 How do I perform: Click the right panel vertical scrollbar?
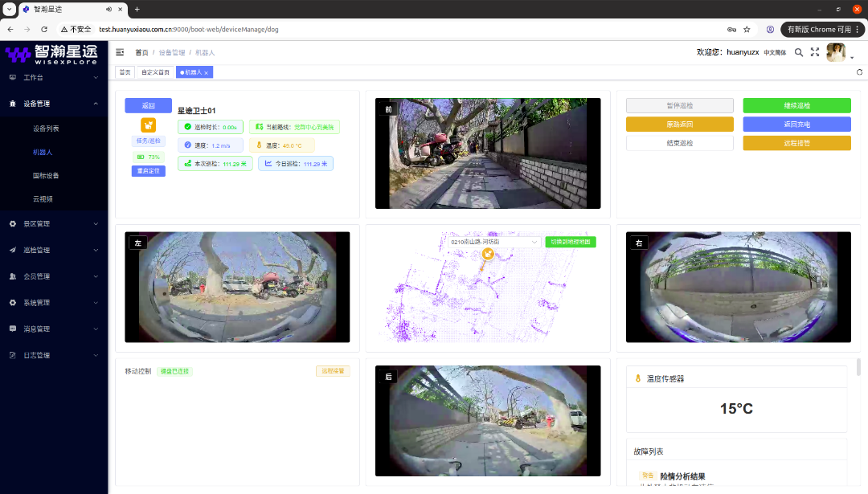tap(859, 366)
